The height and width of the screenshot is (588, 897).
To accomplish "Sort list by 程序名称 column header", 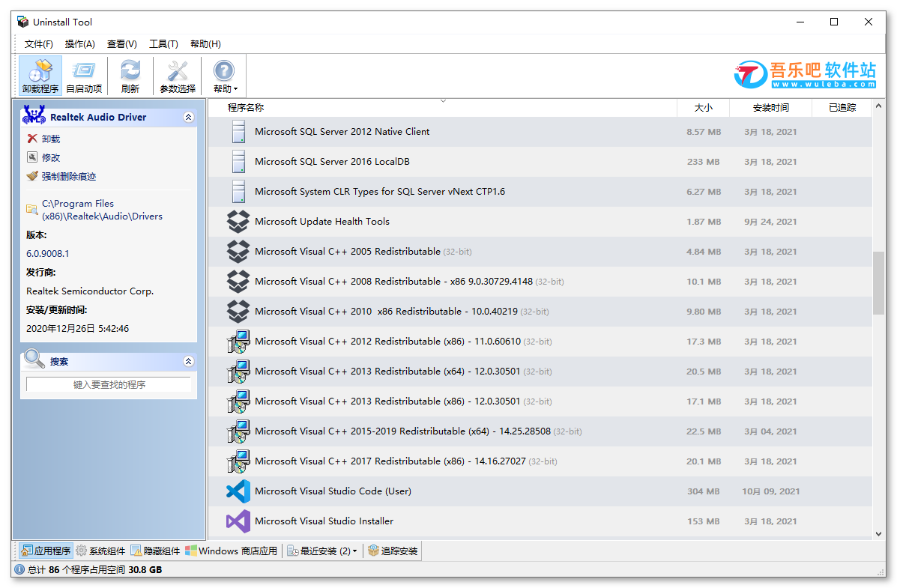I will [442, 108].
